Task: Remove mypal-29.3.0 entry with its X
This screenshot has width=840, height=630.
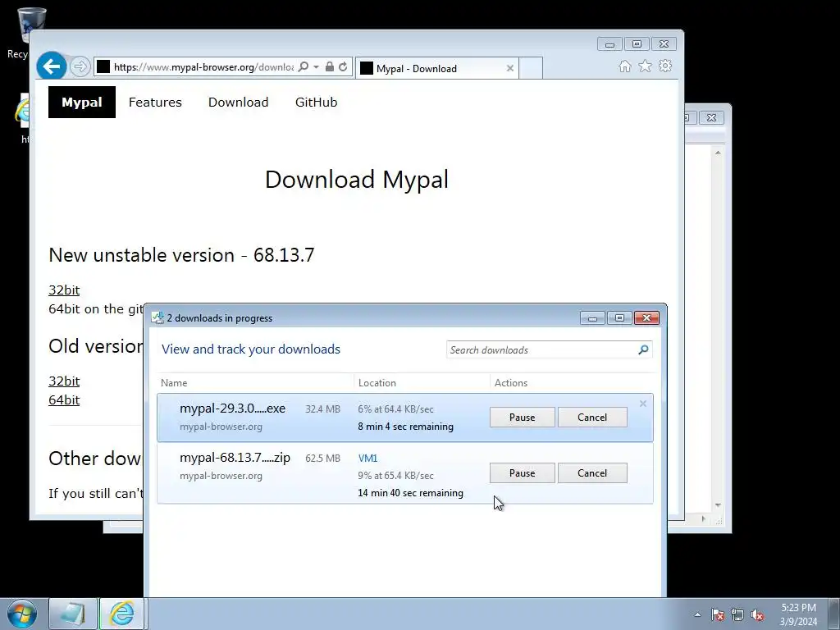Action: pyautogui.click(x=643, y=404)
